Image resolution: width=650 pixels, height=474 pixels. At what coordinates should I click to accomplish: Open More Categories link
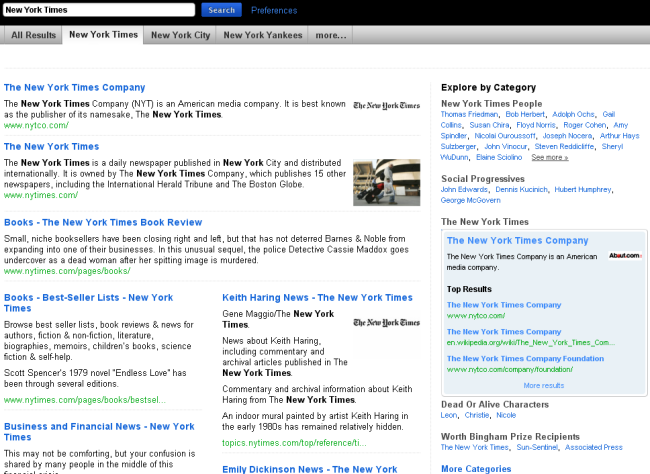tap(476, 469)
